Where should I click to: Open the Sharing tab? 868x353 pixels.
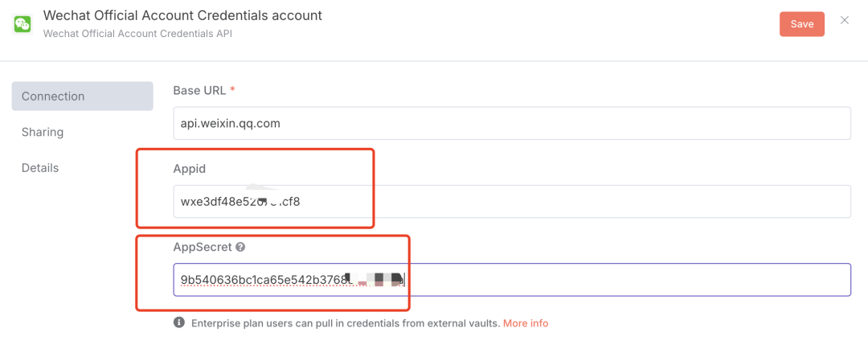pos(43,132)
